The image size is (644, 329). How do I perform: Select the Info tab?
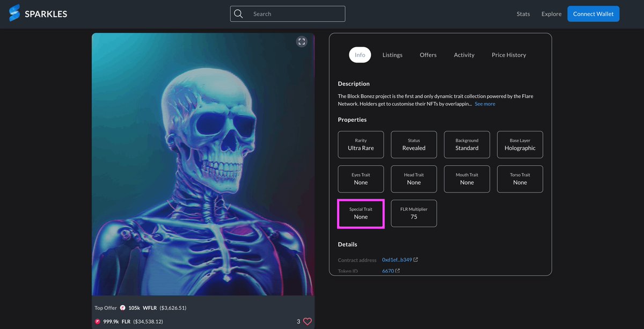point(360,55)
